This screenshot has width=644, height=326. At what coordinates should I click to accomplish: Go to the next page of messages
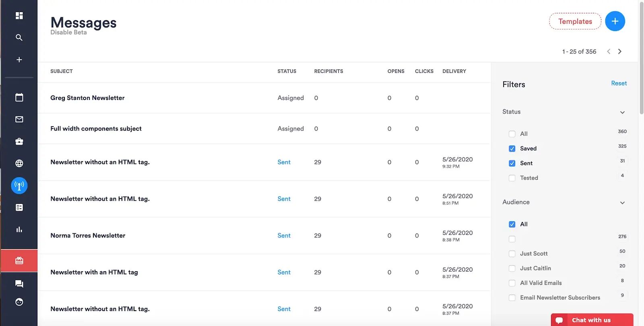(620, 52)
